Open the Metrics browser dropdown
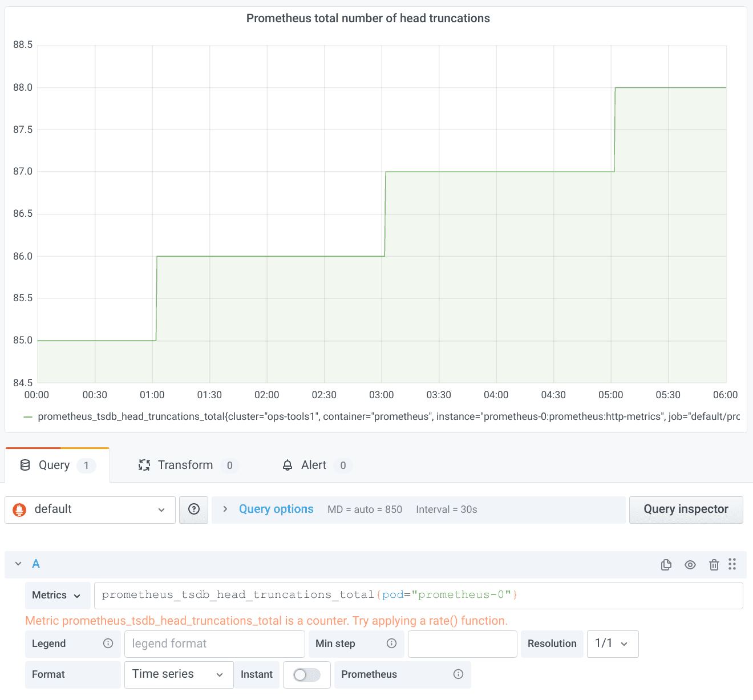 [x=57, y=596]
